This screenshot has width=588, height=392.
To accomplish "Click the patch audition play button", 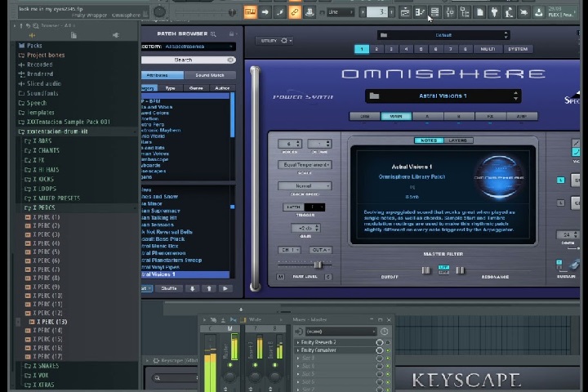I will click(x=225, y=288).
